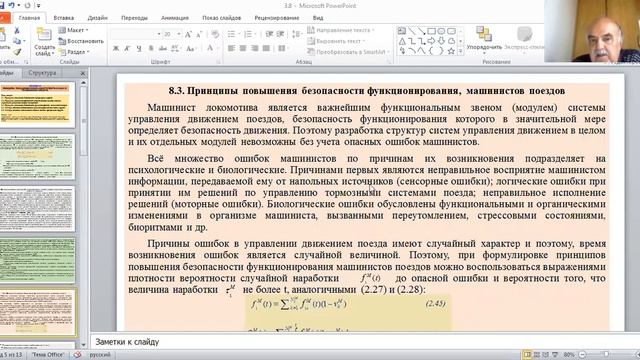Click the Decrease List Level icon
Image resolution: width=640 pixels, height=360 pixels.
pyautogui.click(x=269, y=34)
